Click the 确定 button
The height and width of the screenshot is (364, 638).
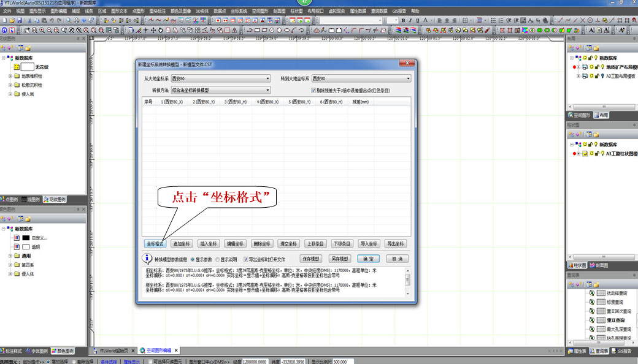click(x=369, y=259)
